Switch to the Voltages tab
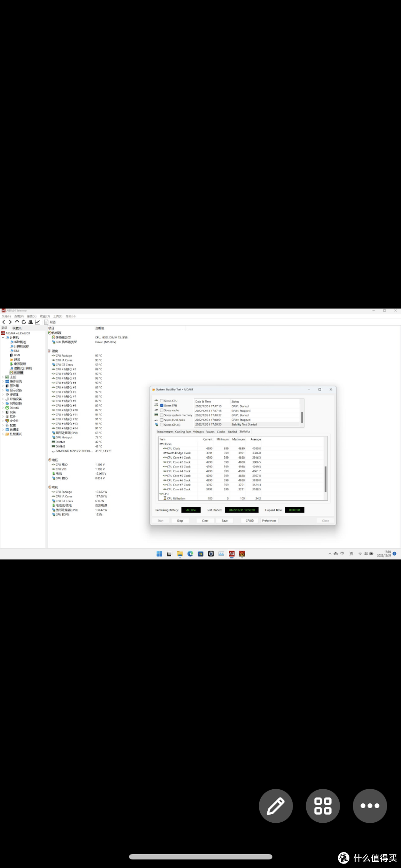The height and width of the screenshot is (868, 401). point(198,432)
